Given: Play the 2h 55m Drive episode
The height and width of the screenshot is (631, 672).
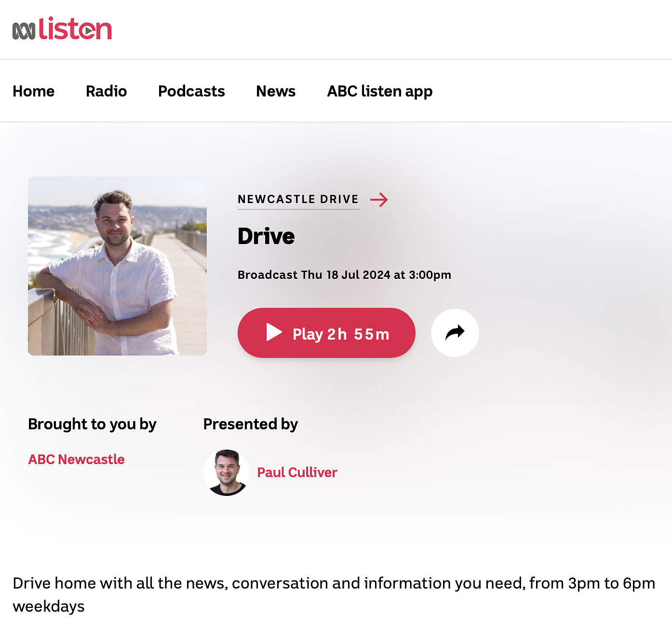Looking at the screenshot, I should [x=326, y=333].
